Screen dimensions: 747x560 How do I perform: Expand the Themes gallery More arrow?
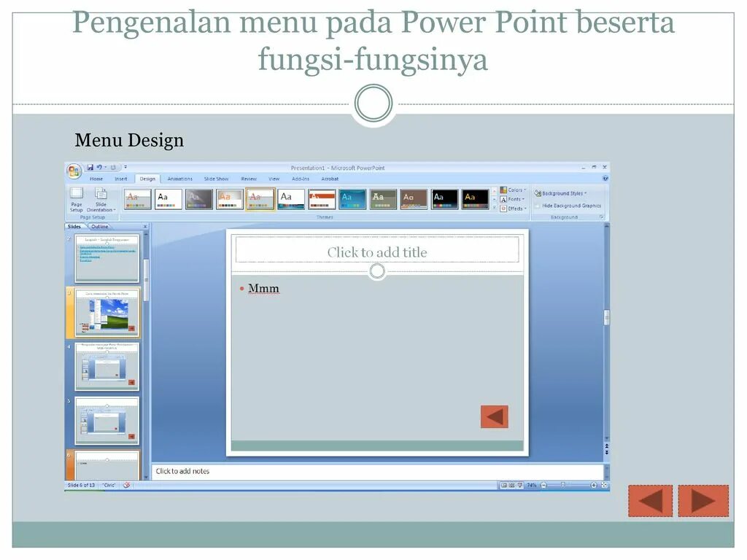coord(494,208)
